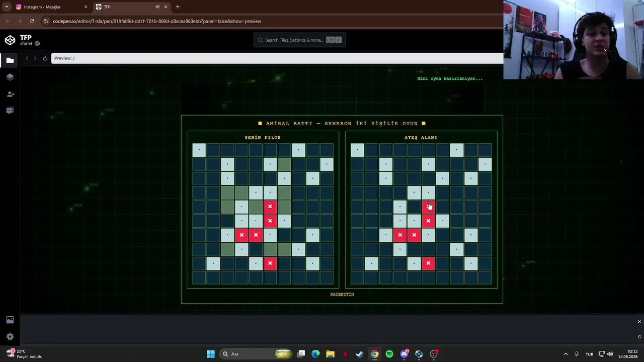Switch to Instagram Mesajlar tab

pyautogui.click(x=52, y=7)
